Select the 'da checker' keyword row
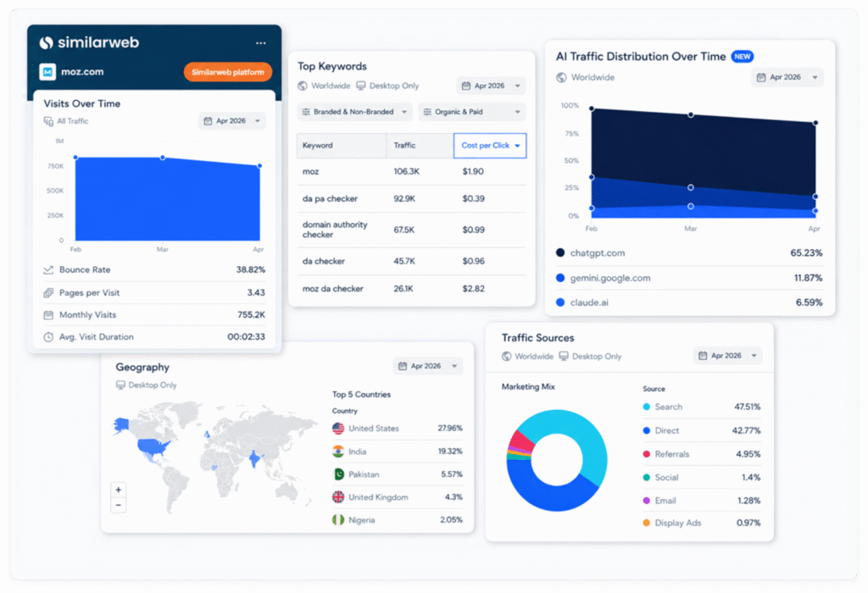The height and width of the screenshot is (593, 868). [x=411, y=261]
